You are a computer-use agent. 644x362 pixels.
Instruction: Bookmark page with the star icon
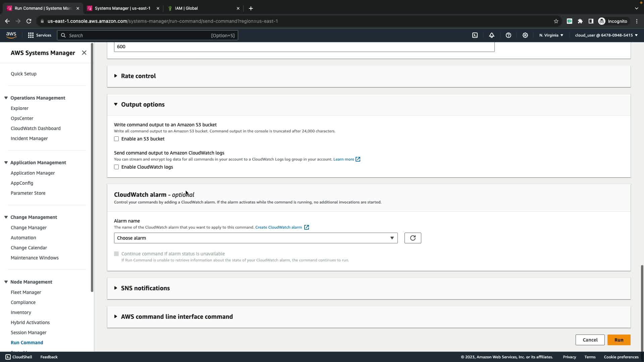point(556,21)
